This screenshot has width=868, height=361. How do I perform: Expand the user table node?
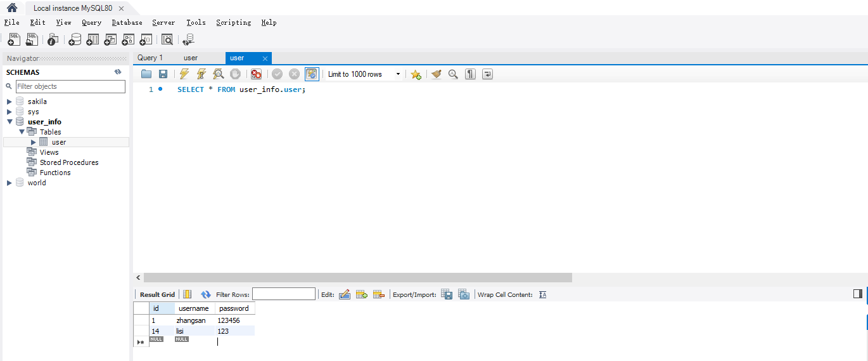point(34,142)
